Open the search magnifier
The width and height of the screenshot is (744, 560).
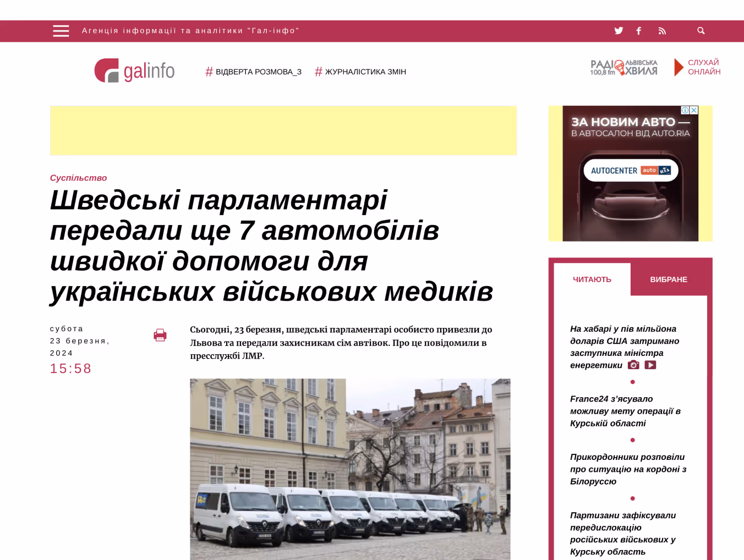pyautogui.click(x=701, y=31)
